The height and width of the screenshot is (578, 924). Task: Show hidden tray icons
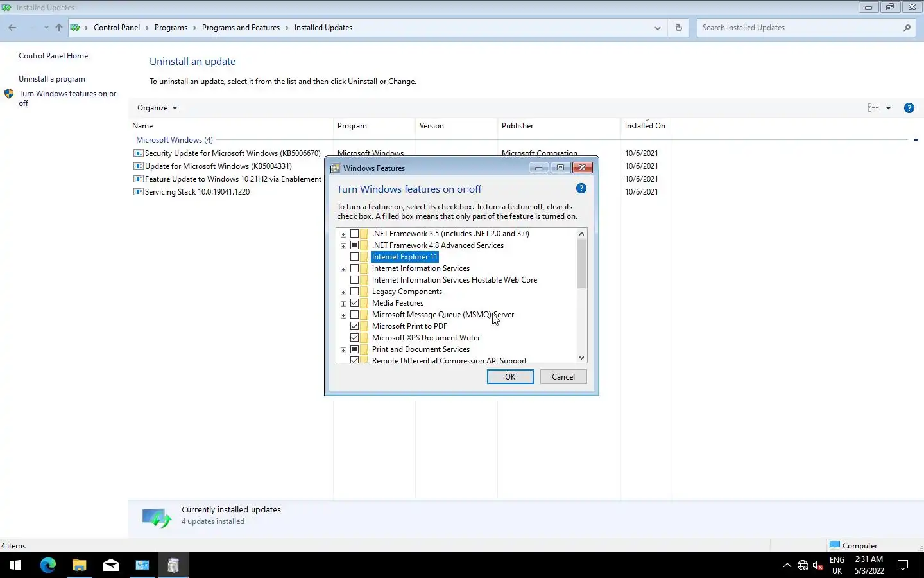click(787, 565)
